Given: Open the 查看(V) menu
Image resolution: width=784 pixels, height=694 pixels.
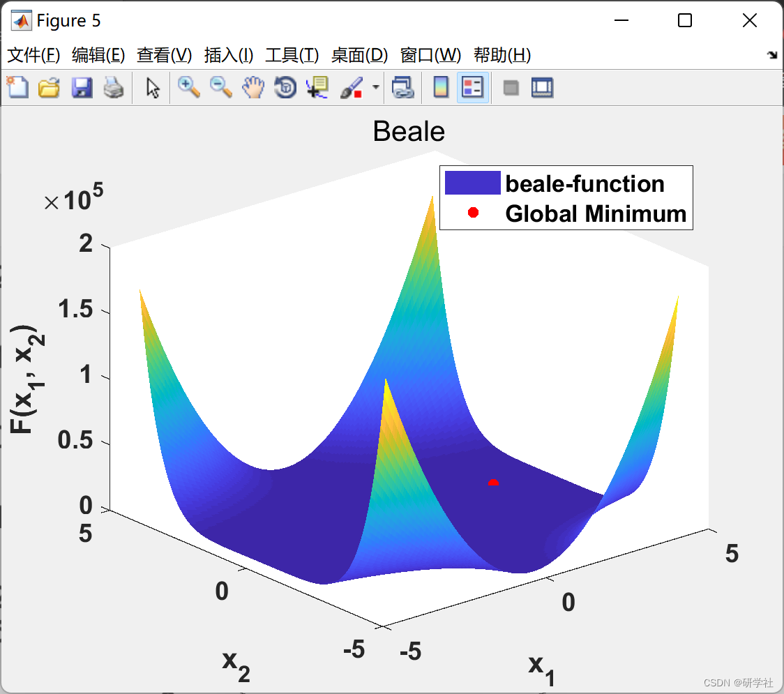Looking at the screenshot, I should pyautogui.click(x=165, y=55).
